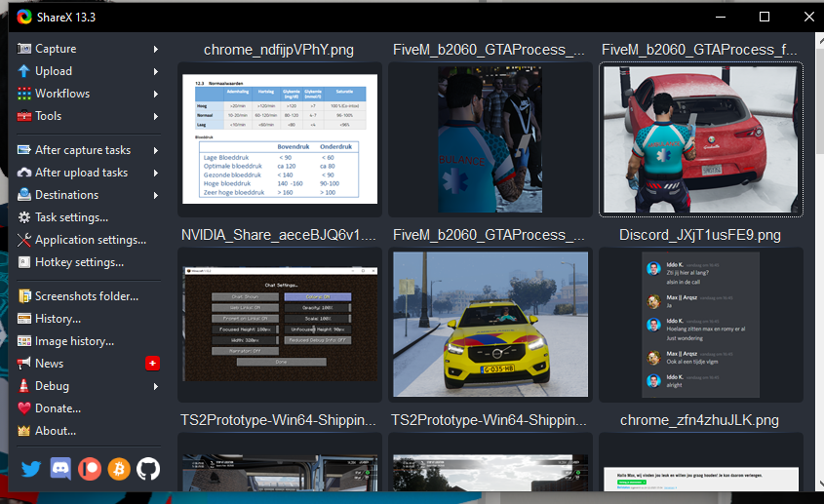
Task: Open the Discord icon link
Action: pos(60,469)
